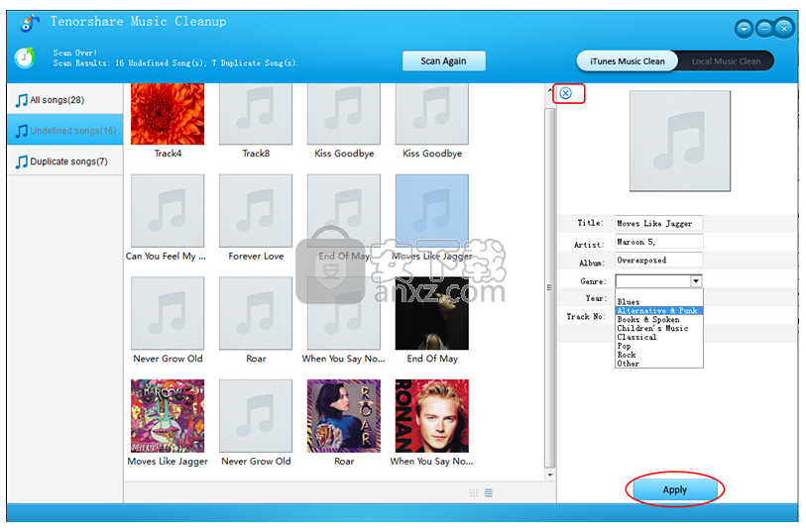The height and width of the screenshot is (532, 806).
Task: Select Roar Katy Perry cover thumbnail
Action: [x=344, y=416]
